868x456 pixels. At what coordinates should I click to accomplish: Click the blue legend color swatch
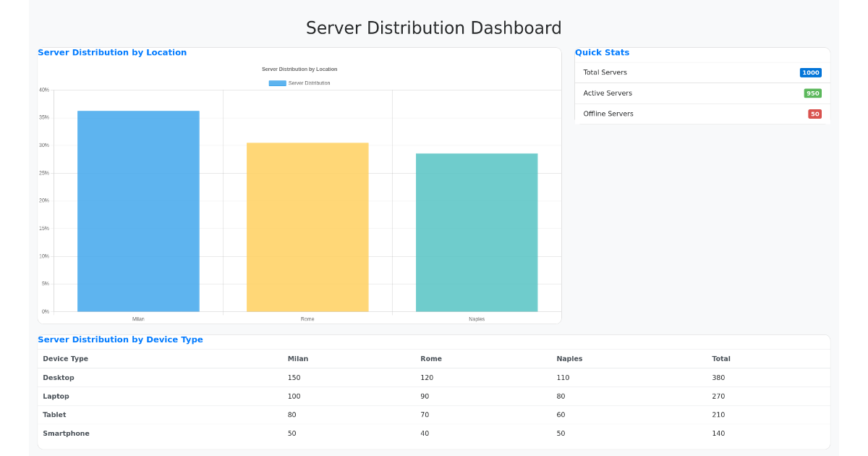[278, 83]
